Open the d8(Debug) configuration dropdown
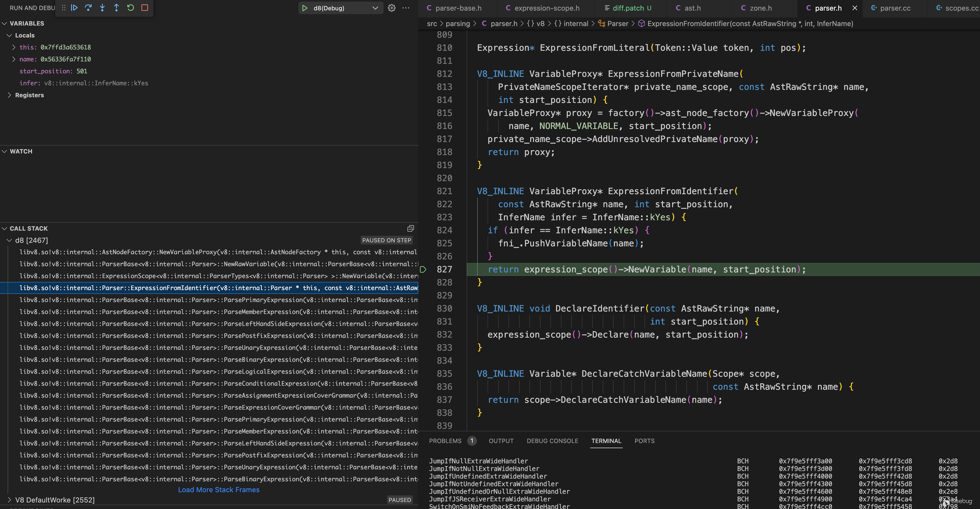 click(x=375, y=8)
